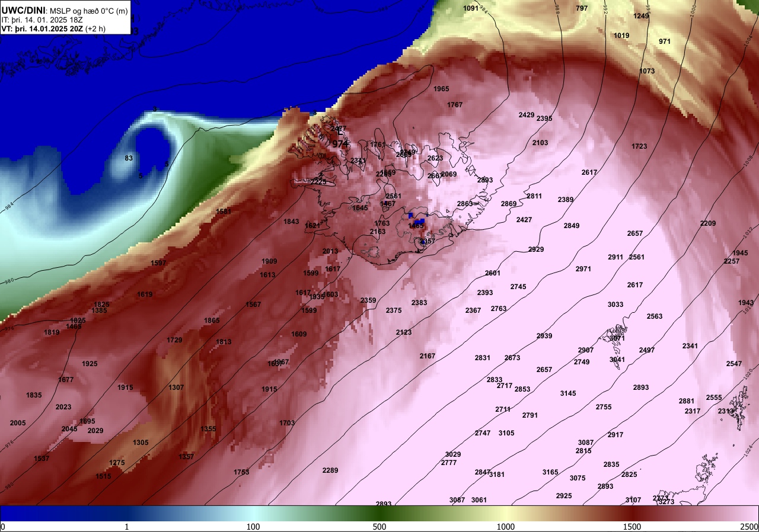Viewport: 759px width, 532px height.
Task: Click the value 2209
Action: pyautogui.click(x=708, y=223)
